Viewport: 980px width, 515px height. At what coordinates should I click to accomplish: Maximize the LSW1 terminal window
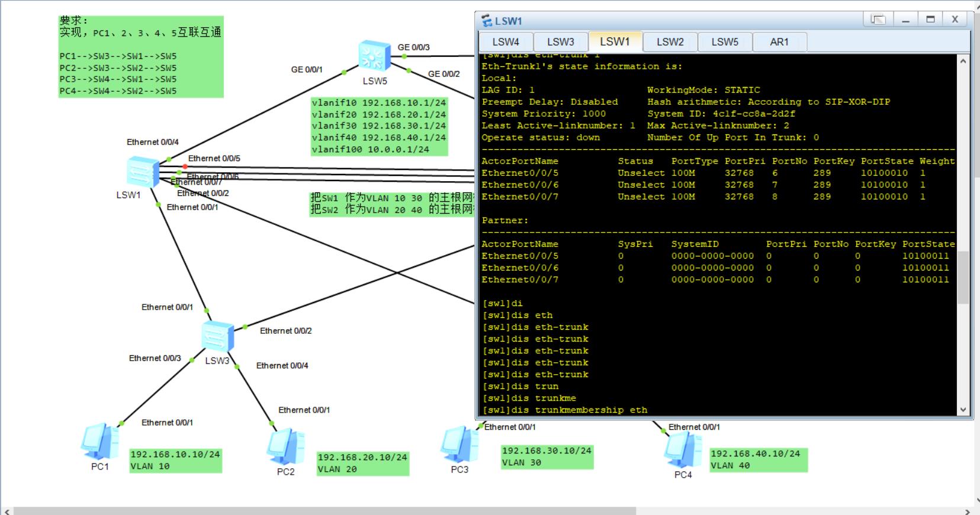(x=930, y=20)
